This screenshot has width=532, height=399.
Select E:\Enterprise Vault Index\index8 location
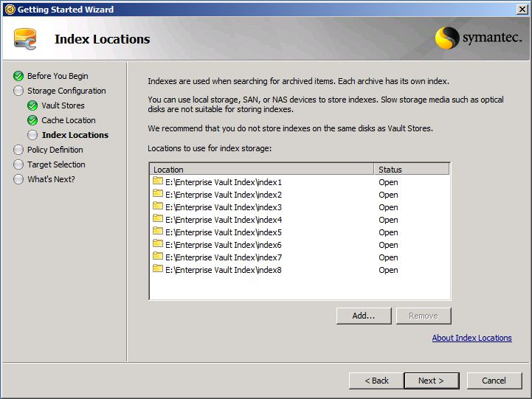pyautogui.click(x=224, y=270)
